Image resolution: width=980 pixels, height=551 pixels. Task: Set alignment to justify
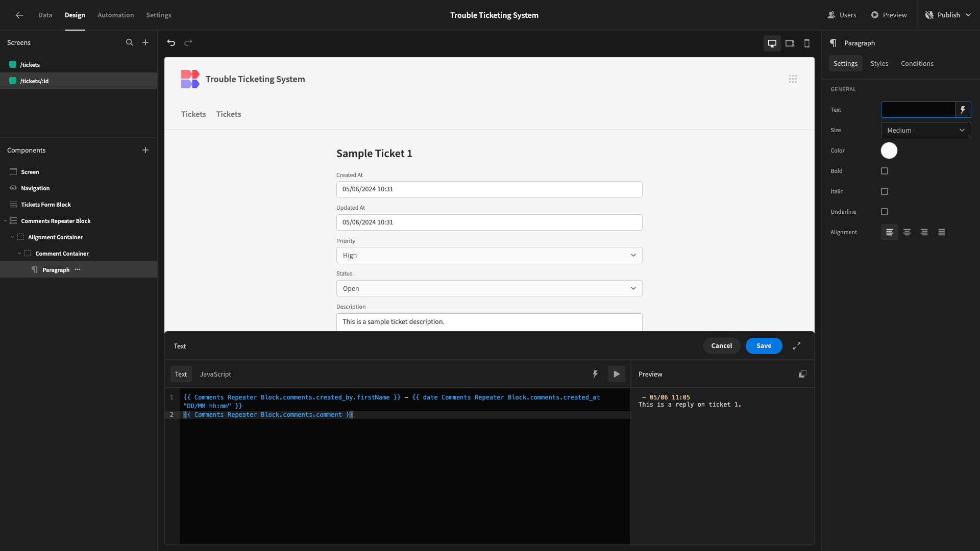pos(942,232)
